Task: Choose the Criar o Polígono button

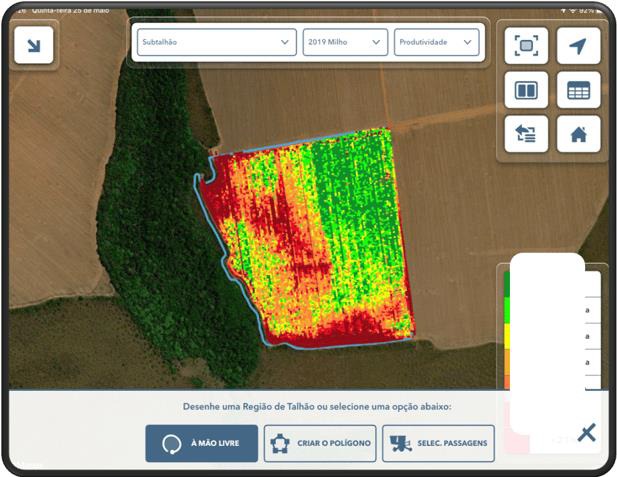Action: pyautogui.click(x=320, y=443)
